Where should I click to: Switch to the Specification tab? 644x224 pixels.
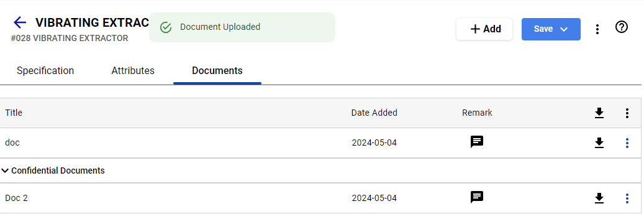click(45, 71)
